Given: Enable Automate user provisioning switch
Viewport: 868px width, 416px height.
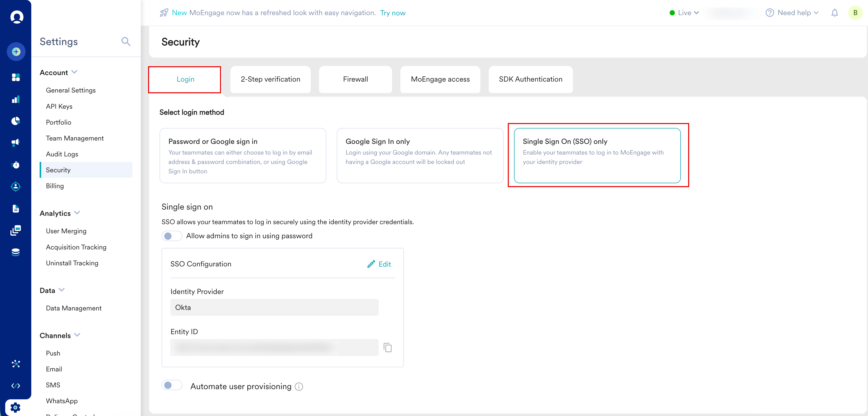Looking at the screenshot, I should click(172, 385).
